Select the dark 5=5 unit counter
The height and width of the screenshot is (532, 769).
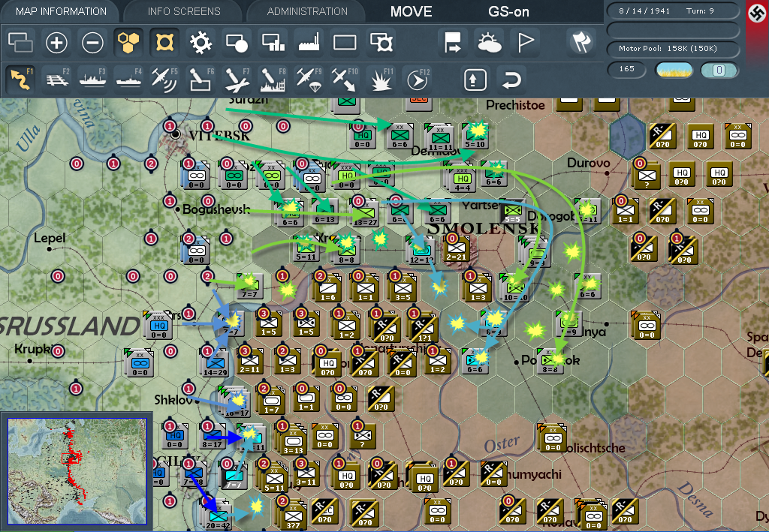pos(512,212)
